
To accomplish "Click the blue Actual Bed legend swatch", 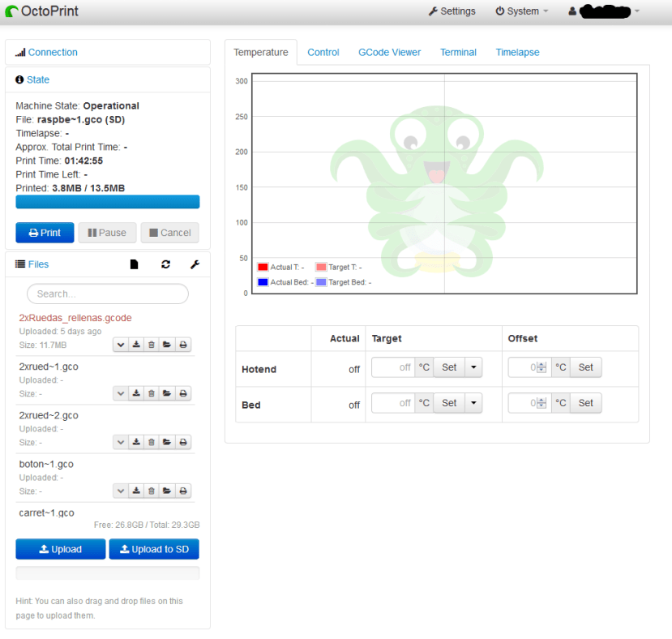I will coord(263,282).
